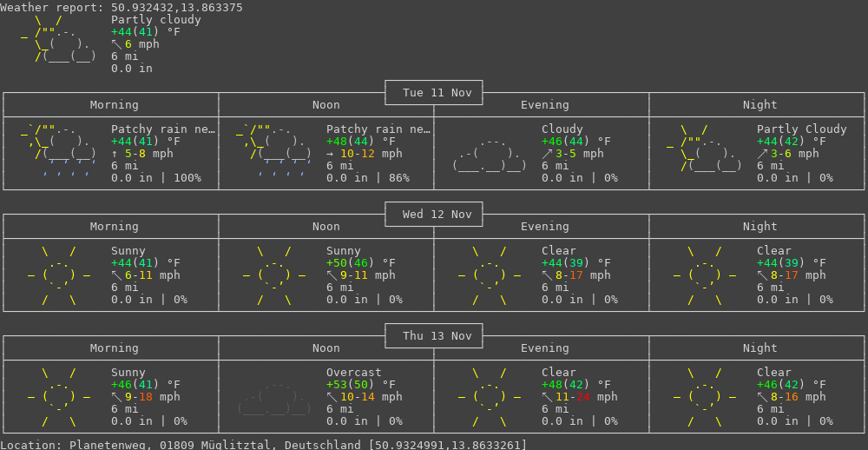Click Tuesday night's partly cloudy icon
The width and height of the screenshot is (868, 450).
point(705,149)
